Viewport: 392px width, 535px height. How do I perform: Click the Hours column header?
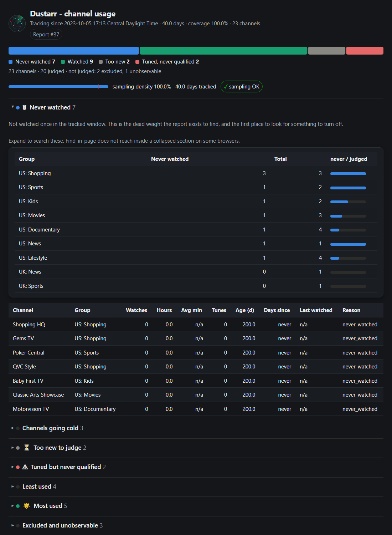click(164, 310)
